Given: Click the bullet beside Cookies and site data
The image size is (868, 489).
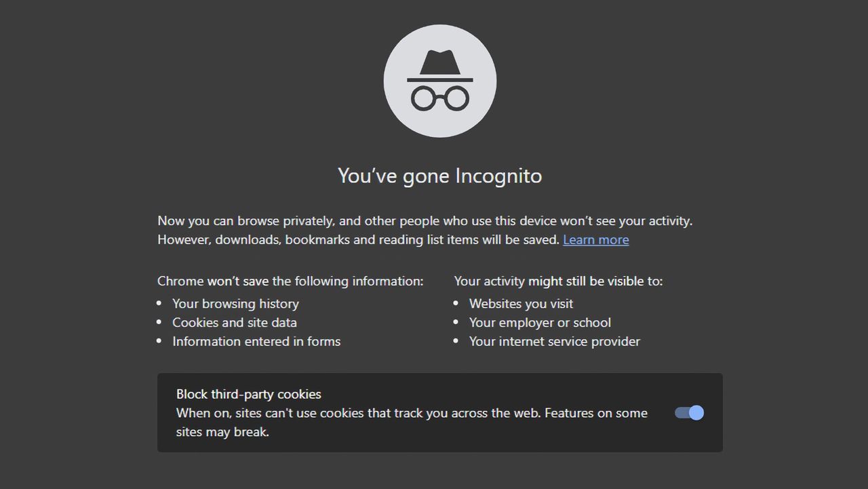Looking at the screenshot, I should pos(160,323).
